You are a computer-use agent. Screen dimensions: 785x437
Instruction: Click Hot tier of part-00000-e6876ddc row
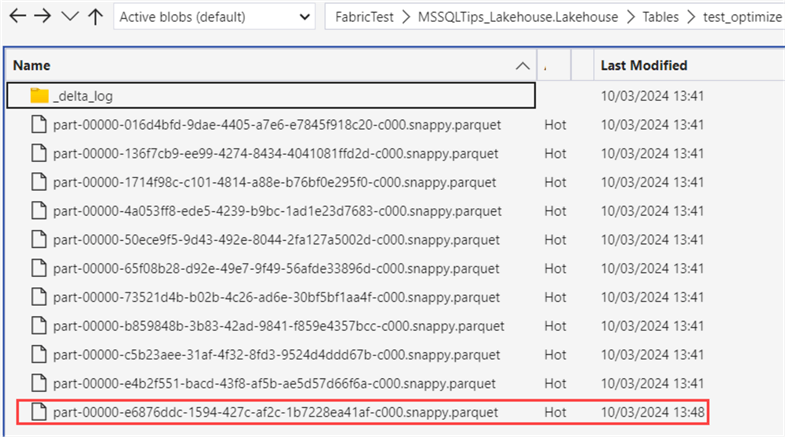(x=555, y=412)
